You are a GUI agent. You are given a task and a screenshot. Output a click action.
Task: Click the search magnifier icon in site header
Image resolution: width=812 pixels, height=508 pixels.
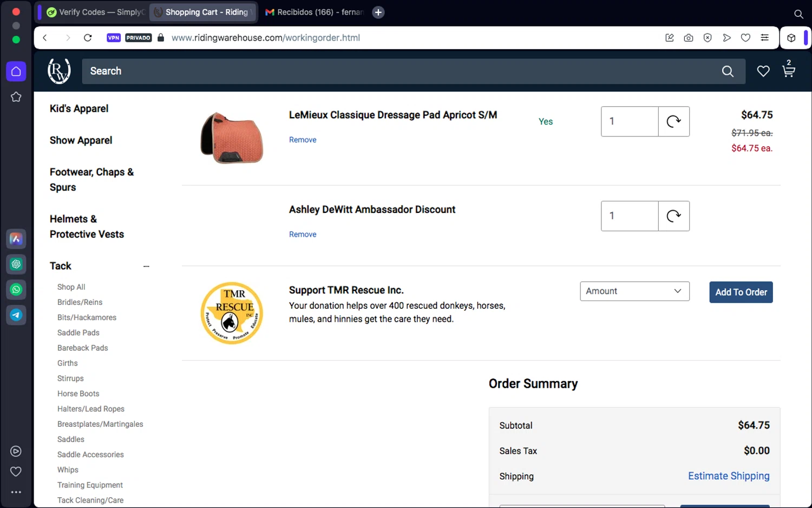tap(728, 71)
